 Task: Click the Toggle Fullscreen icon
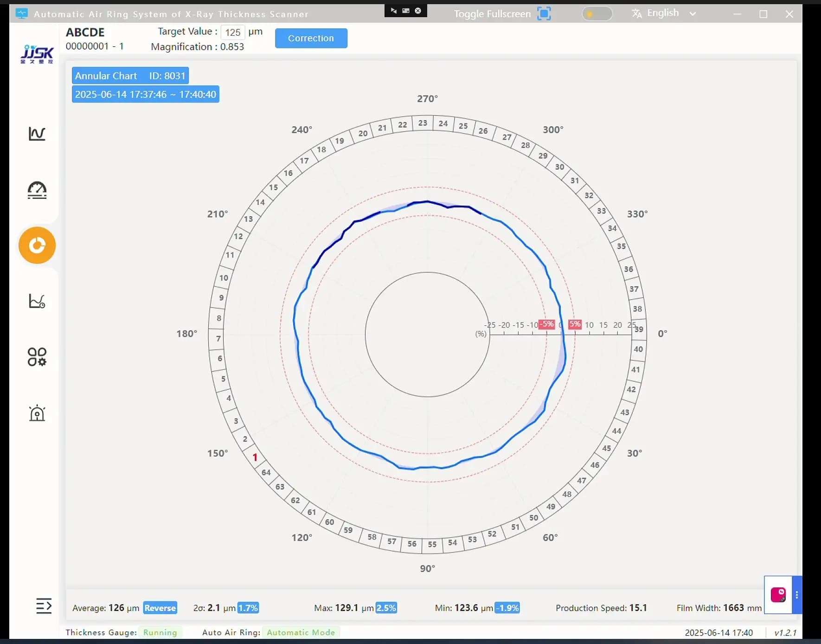pyautogui.click(x=544, y=13)
